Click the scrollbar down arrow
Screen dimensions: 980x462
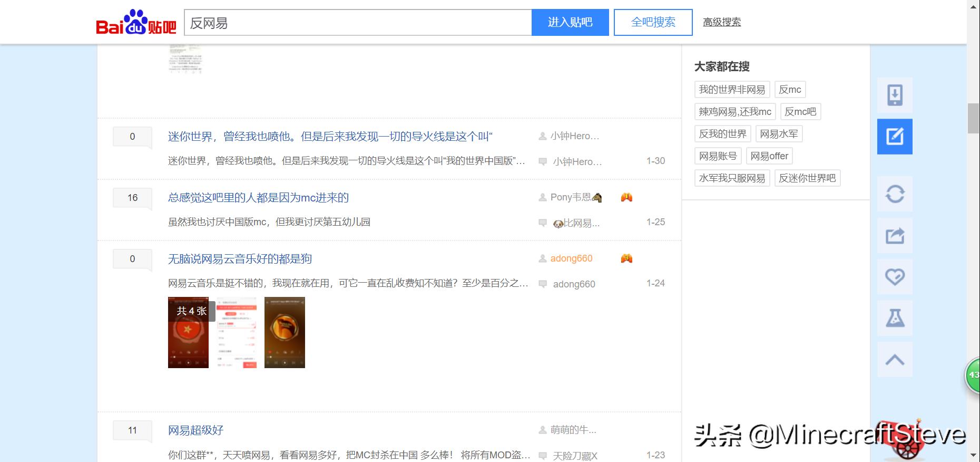[x=973, y=455]
